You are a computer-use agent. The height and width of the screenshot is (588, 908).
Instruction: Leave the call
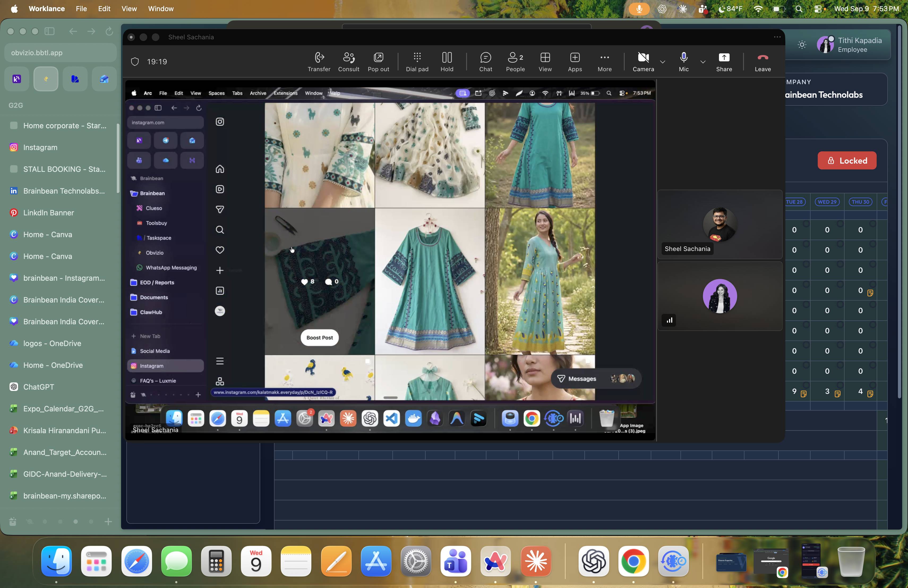763,62
